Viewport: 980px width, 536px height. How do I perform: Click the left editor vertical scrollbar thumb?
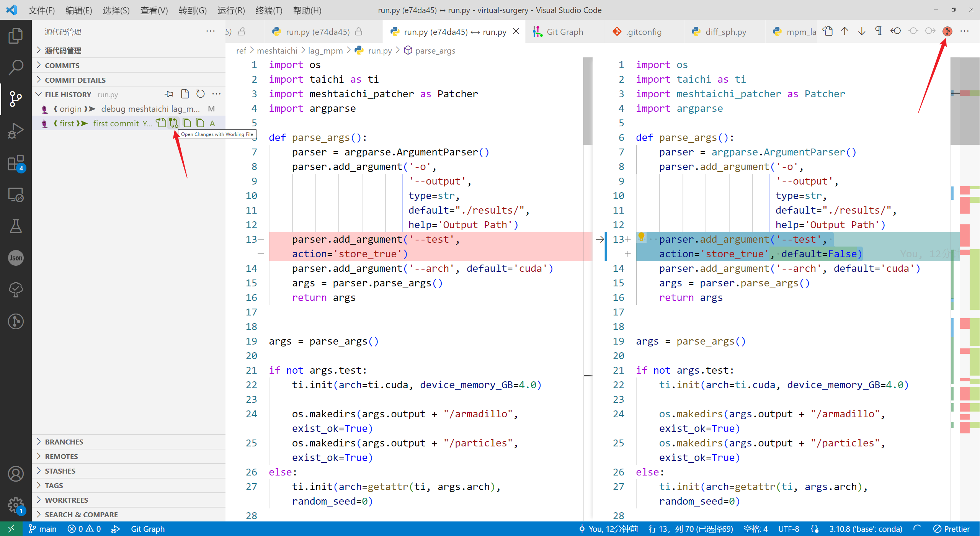point(588,101)
